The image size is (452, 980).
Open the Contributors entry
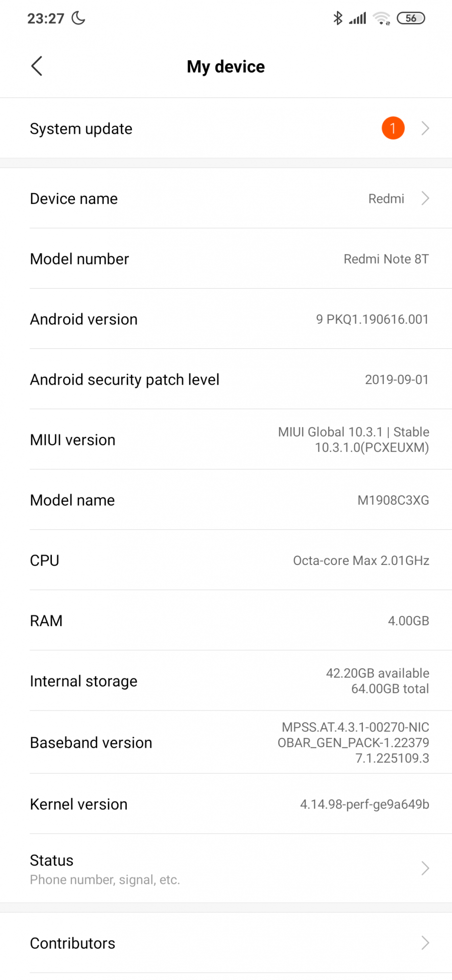(73, 943)
